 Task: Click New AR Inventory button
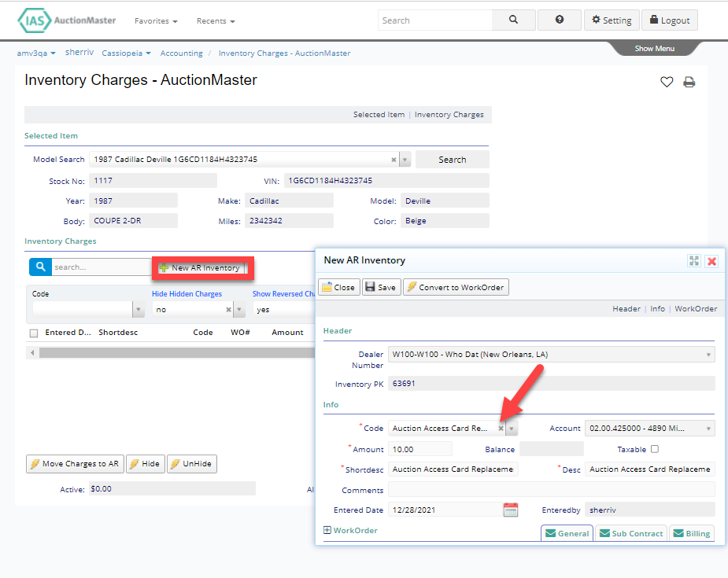point(202,267)
